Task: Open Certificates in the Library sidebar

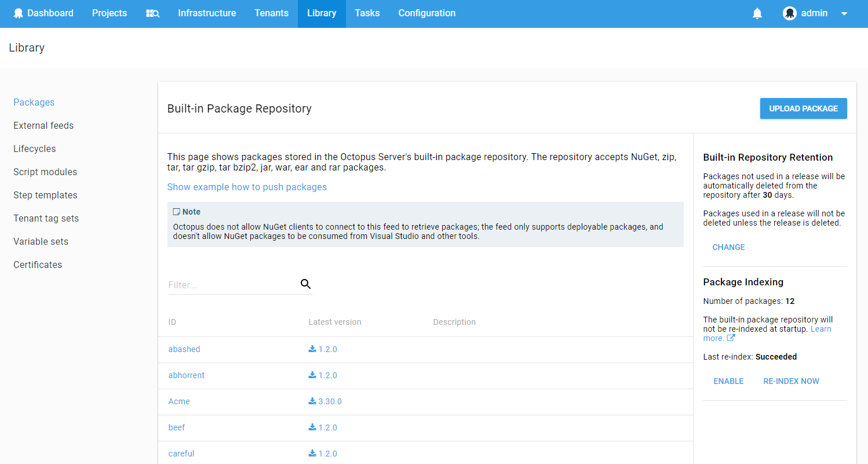Action: coord(37,264)
